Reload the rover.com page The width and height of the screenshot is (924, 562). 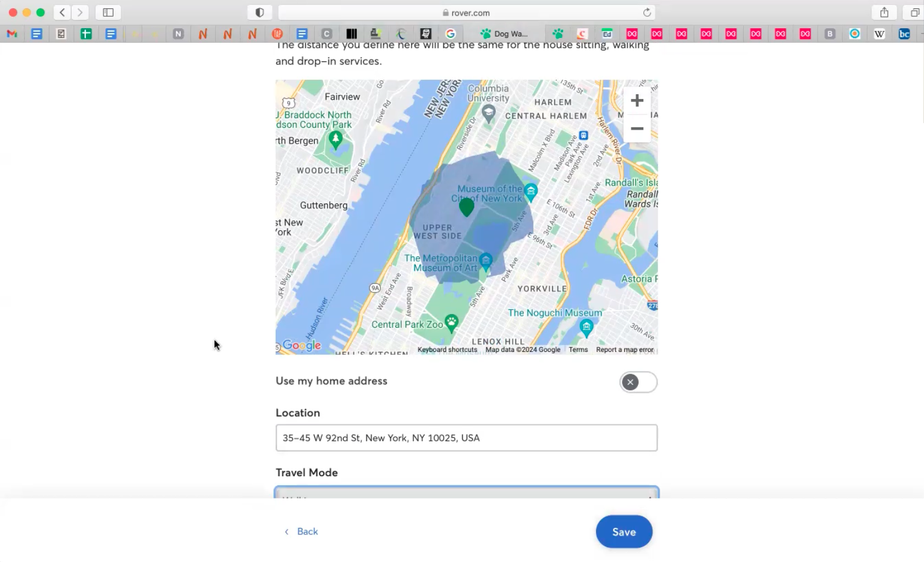click(646, 13)
